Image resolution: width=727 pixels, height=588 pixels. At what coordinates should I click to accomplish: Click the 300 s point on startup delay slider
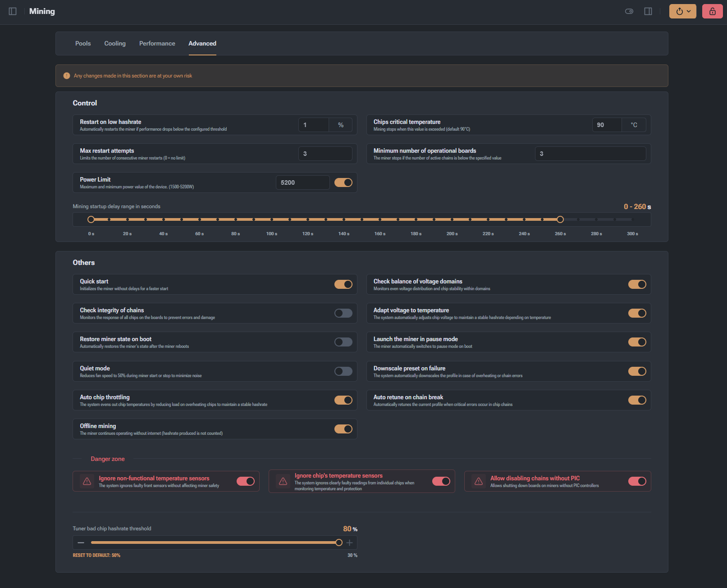[632, 219]
